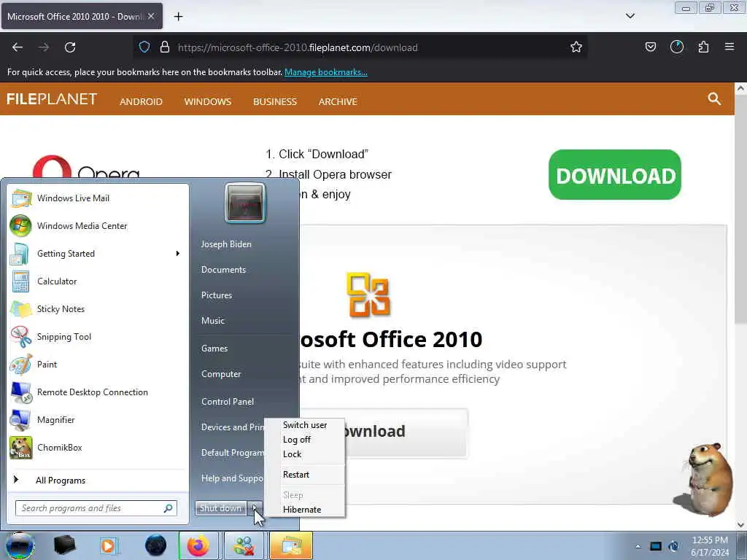Open Documents from Start menu
This screenshot has width=747, height=560.
tap(223, 270)
